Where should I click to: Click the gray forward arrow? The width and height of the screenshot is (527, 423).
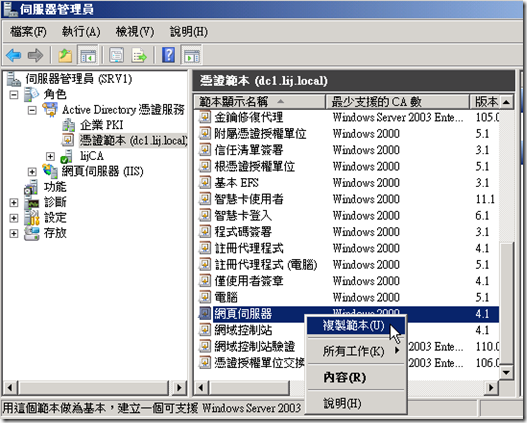tap(35, 55)
